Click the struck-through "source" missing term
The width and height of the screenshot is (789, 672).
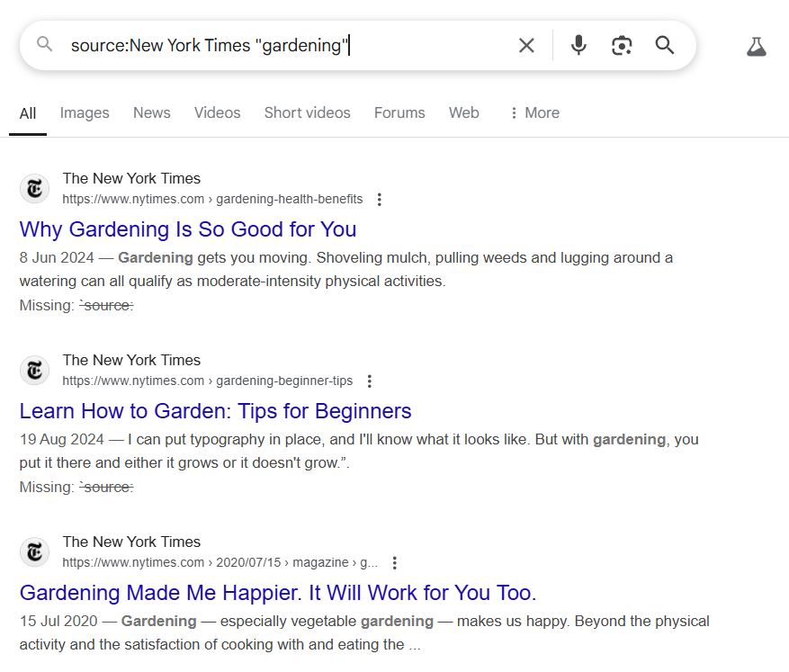[106, 305]
